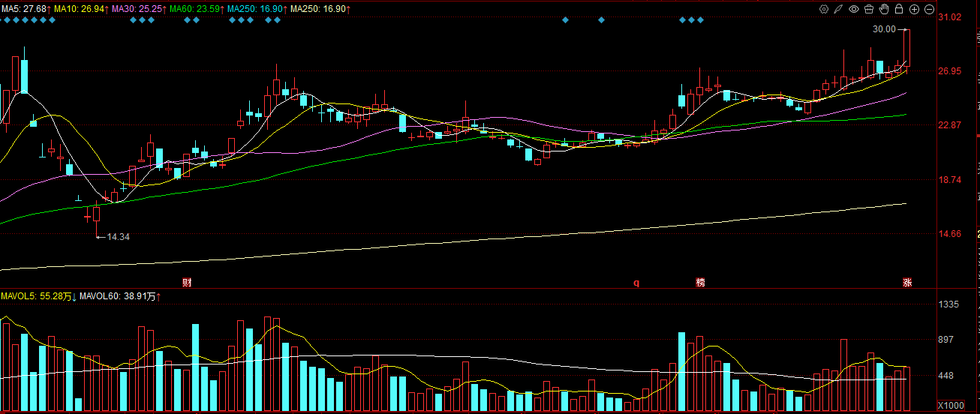The height and width of the screenshot is (414, 980).
Task: Click the MA5: 27.68 indicator label
Action: [x=26, y=9]
